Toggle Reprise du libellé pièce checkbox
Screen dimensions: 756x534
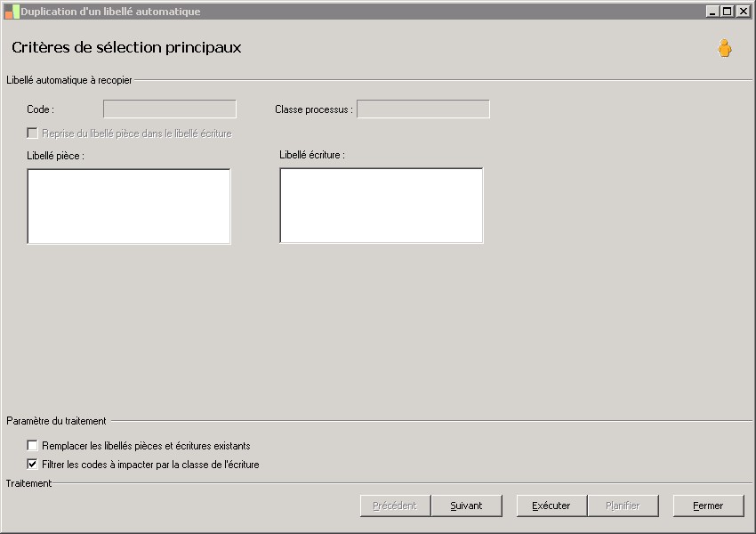pos(32,133)
